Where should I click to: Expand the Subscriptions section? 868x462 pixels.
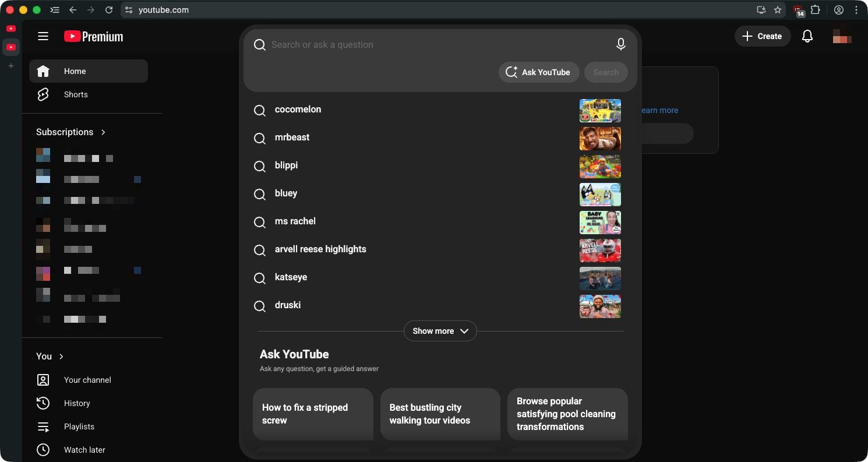click(103, 132)
